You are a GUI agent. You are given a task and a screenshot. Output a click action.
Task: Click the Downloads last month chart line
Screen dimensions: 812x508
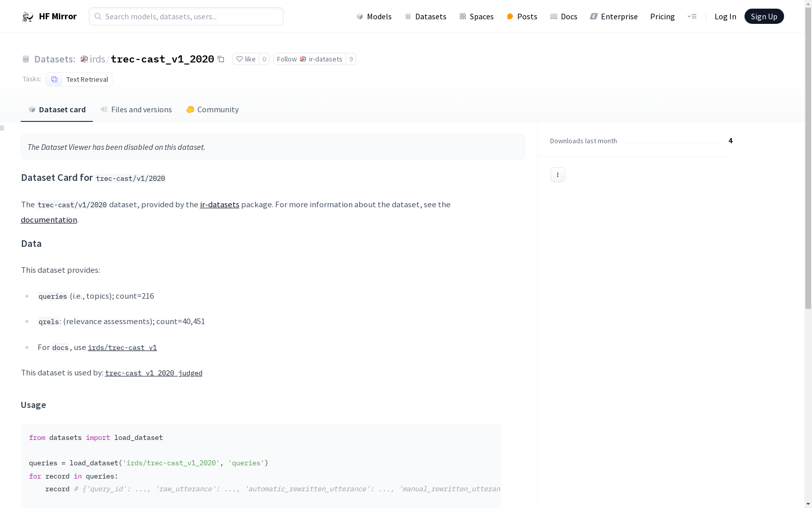coord(672,142)
